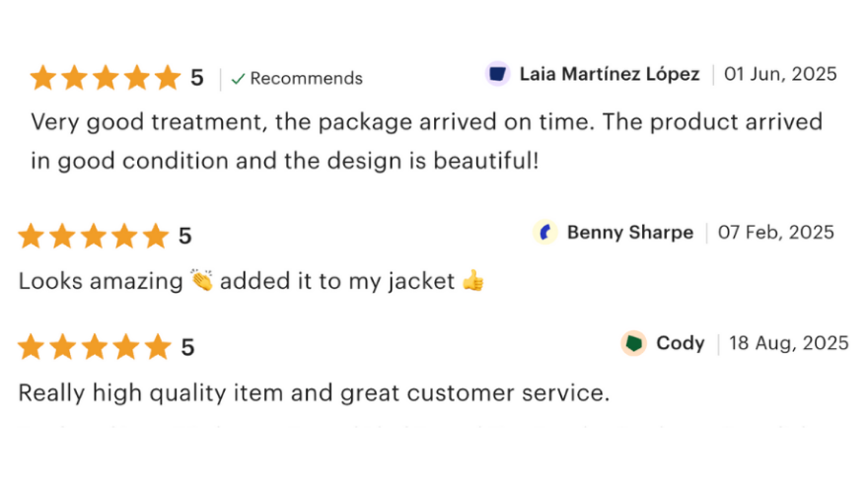Click first star in Benny's rating
This screenshot has height=493, width=868.
coord(31,237)
